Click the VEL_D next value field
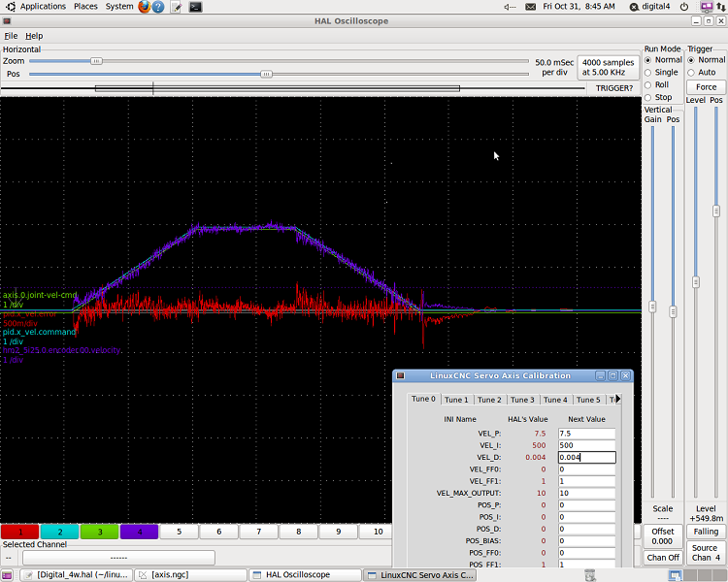Image resolution: width=728 pixels, height=582 pixels. click(x=586, y=458)
